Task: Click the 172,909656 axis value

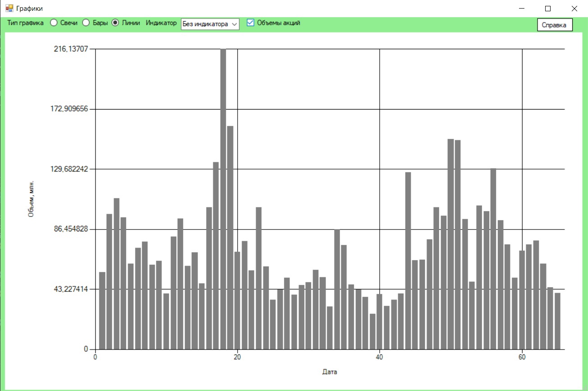Action: point(69,109)
